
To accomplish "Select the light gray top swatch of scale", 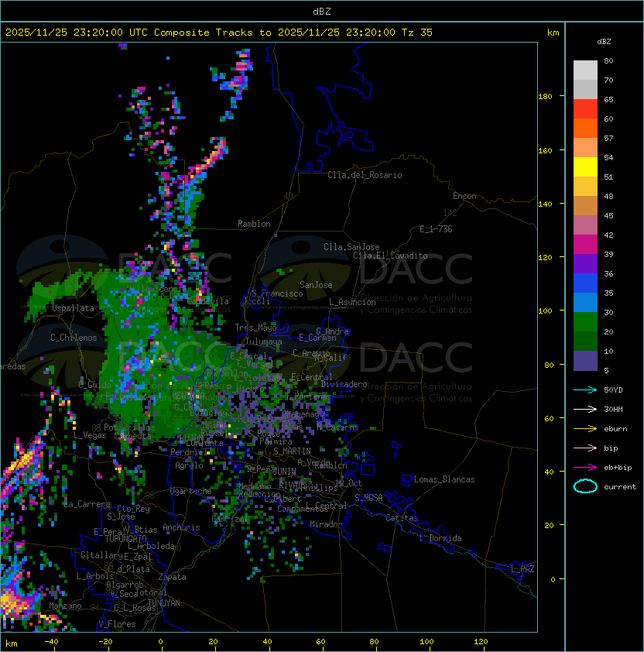I will pyautogui.click(x=585, y=70).
